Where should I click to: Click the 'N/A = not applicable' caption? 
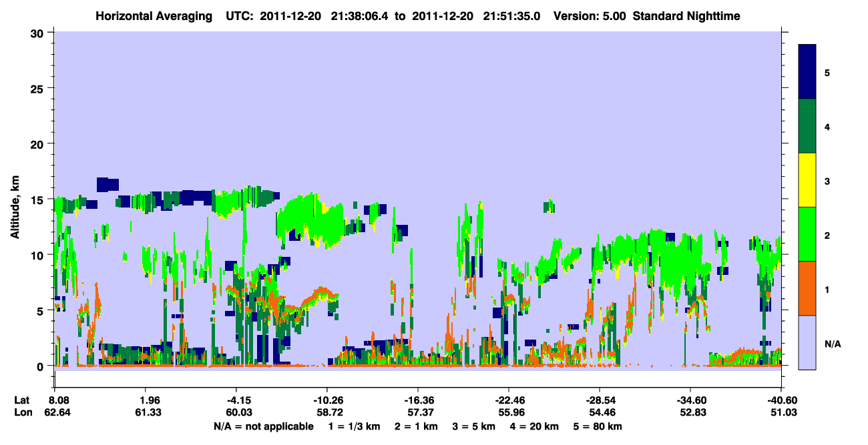tap(263, 426)
